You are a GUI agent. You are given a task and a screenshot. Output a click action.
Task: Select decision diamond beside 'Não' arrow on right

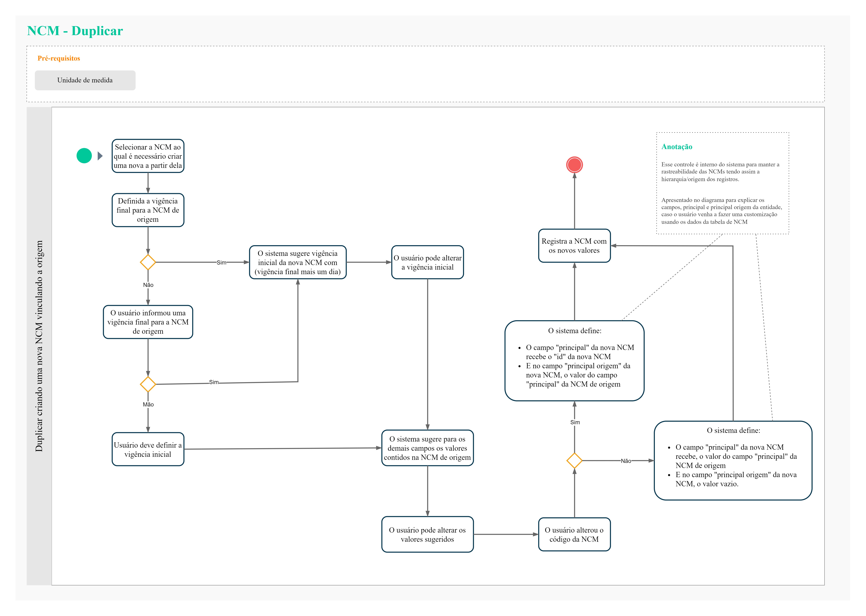574,461
